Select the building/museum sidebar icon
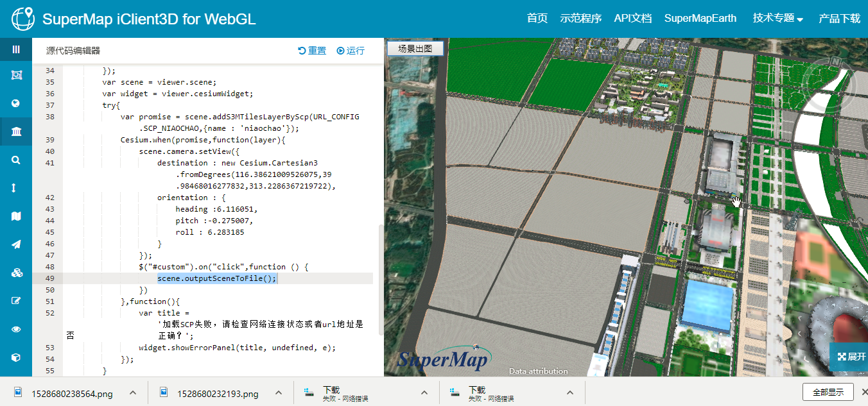868x406 pixels. point(16,132)
